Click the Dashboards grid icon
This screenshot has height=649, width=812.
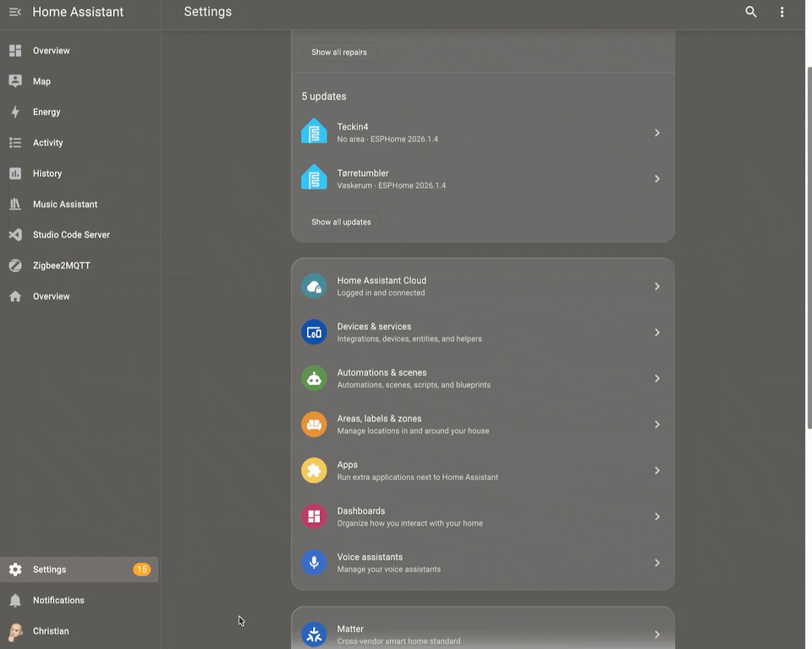(x=314, y=516)
